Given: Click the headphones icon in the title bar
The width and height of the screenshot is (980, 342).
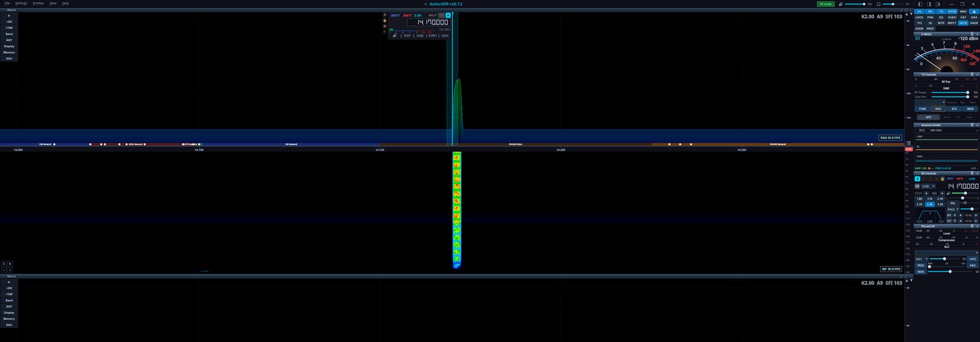Looking at the screenshot, I should click(879, 4).
